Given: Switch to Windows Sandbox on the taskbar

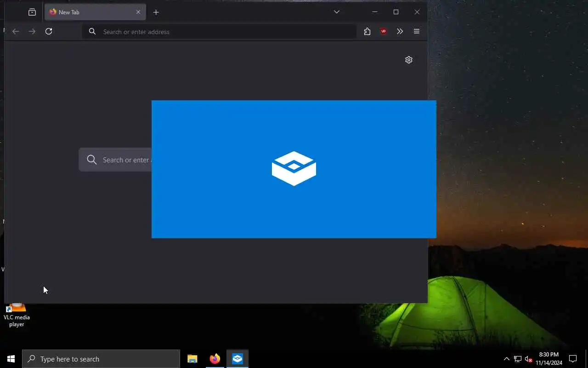Looking at the screenshot, I should (237, 359).
